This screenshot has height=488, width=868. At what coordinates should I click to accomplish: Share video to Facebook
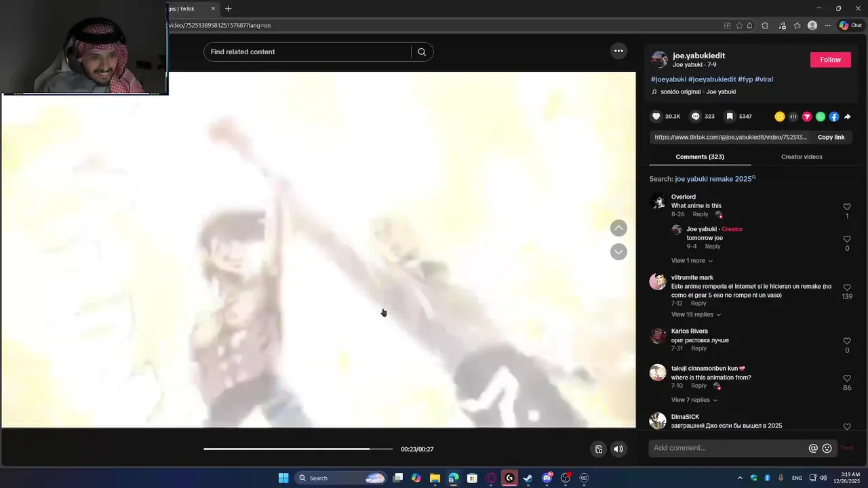coord(834,117)
